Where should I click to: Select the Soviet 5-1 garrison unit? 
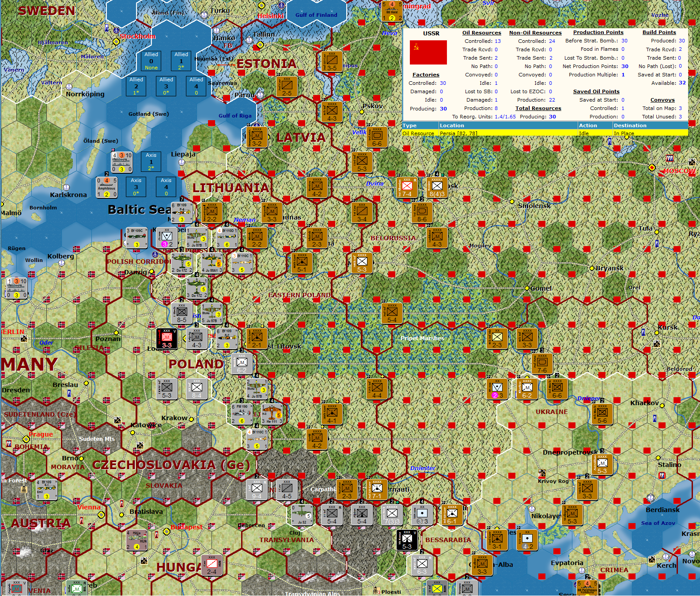pos(302,263)
